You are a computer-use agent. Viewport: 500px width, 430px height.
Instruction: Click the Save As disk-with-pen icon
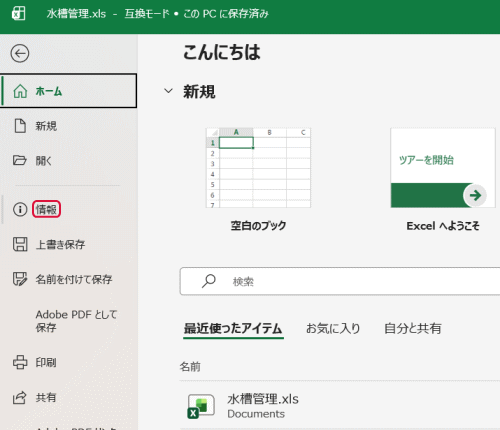(20, 279)
